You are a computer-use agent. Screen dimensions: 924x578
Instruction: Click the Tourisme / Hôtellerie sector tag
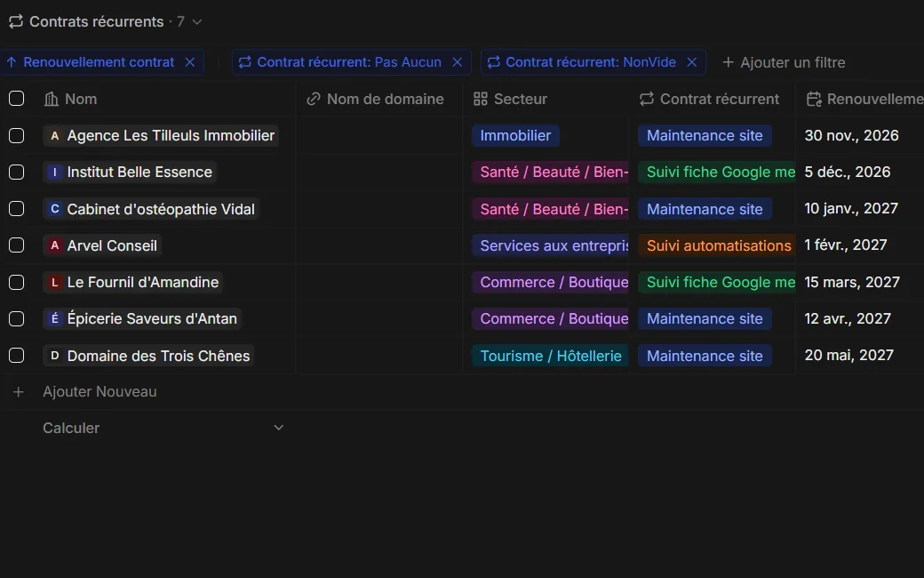(550, 356)
